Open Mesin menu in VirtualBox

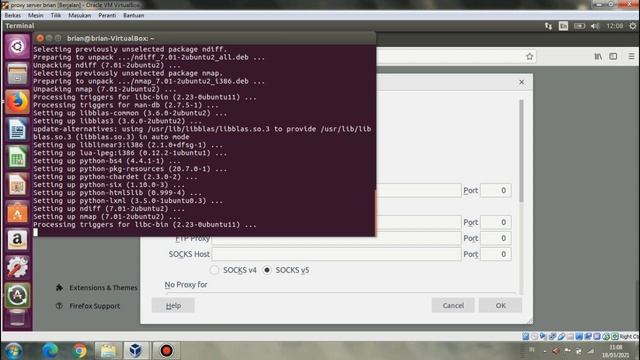(x=36, y=15)
